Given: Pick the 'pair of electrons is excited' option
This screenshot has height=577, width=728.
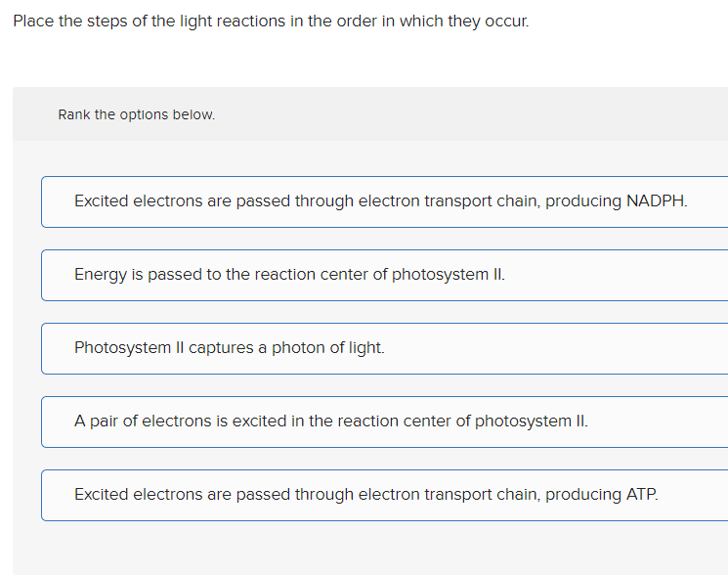Looking at the screenshot, I should pos(331,422).
